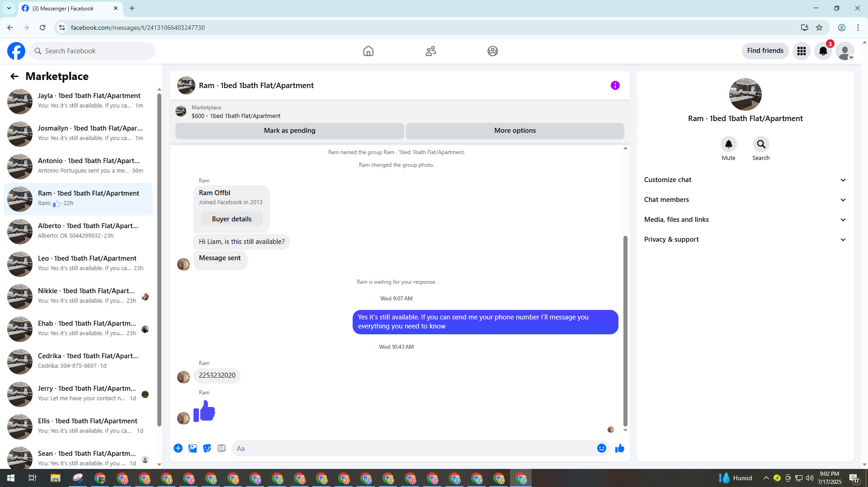Navigate back in the browser
This screenshot has width=868, height=487.
[10, 28]
